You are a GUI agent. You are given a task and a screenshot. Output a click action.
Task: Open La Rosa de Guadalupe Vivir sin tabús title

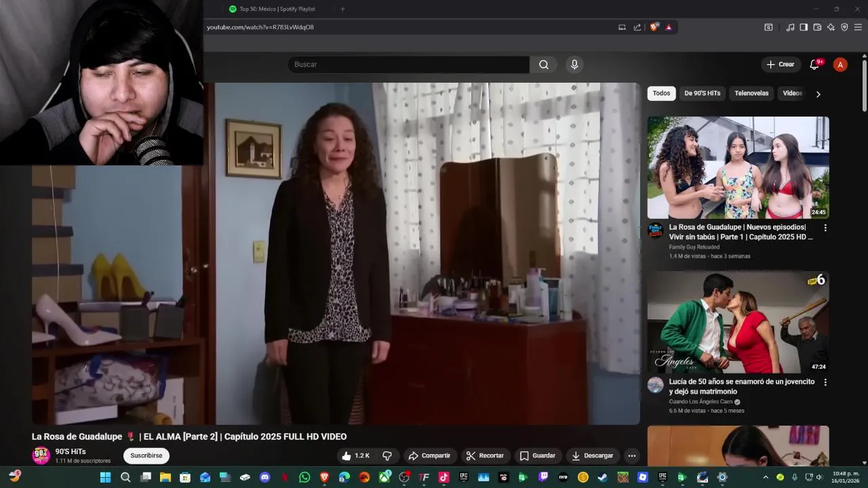pos(741,232)
